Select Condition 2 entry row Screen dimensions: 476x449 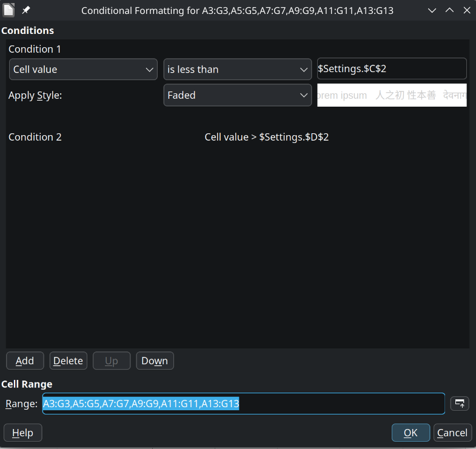coord(237,137)
